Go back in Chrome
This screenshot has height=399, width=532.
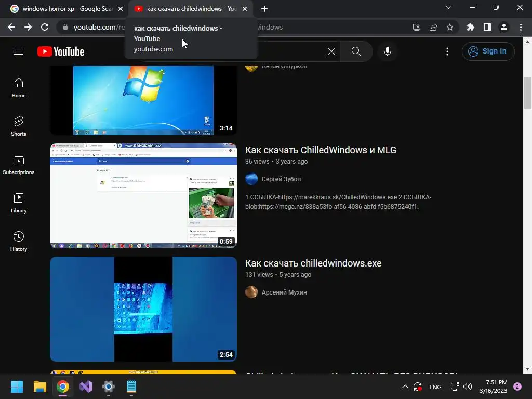[x=11, y=27]
